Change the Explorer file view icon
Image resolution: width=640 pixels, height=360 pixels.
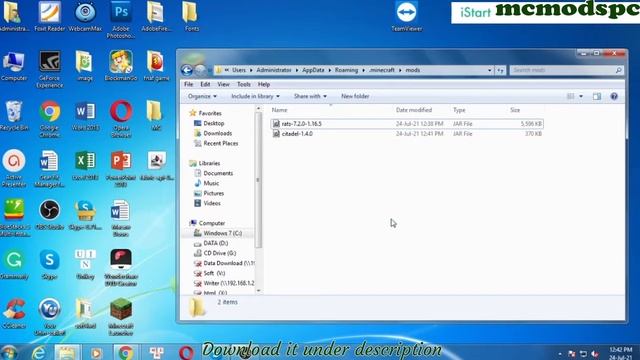point(571,96)
